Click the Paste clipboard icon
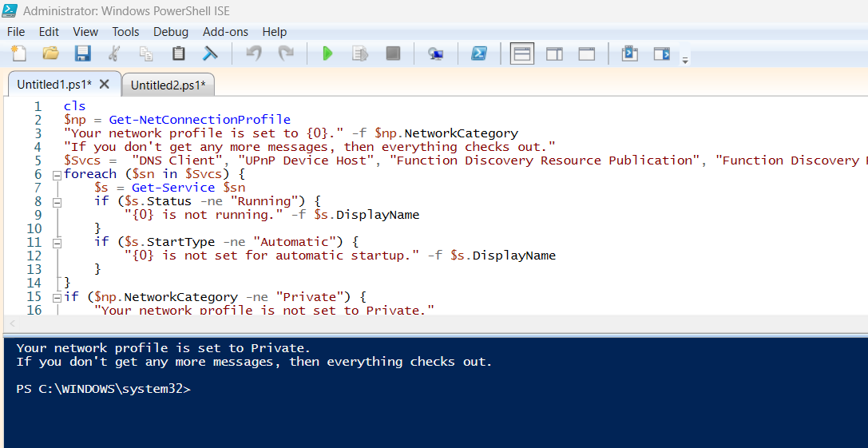Viewport: 868px width, 448px height. [x=178, y=54]
